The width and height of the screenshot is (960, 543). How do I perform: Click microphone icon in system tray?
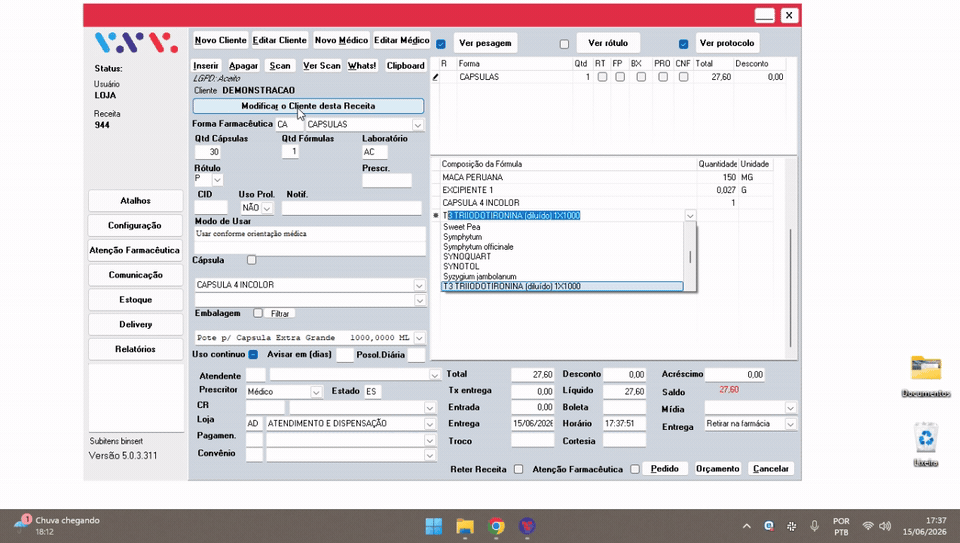814,526
